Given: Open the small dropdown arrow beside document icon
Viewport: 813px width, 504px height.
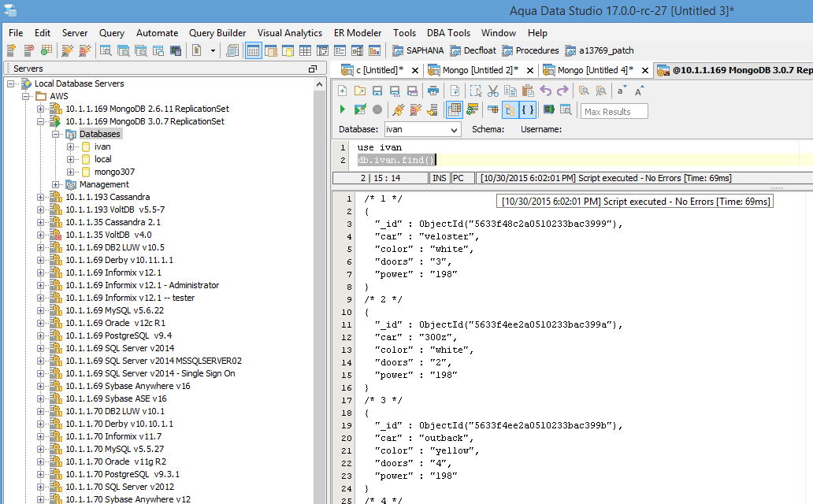Looking at the screenshot, I should 213,50.
